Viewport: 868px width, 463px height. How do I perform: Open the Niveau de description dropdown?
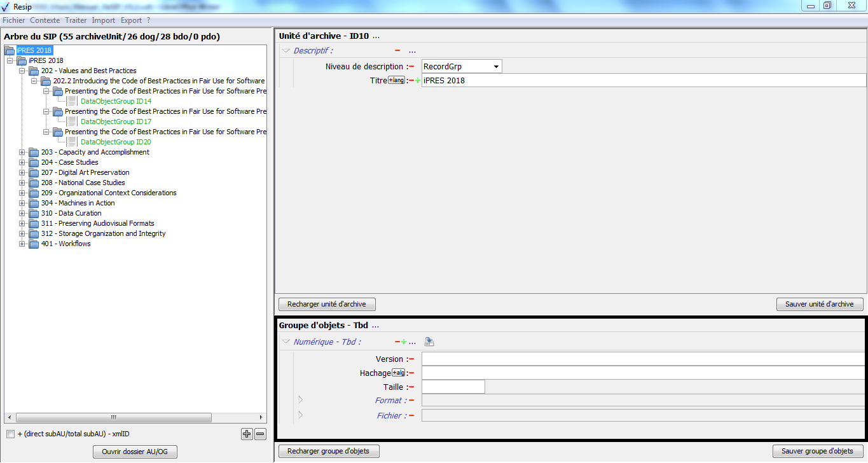pyautogui.click(x=495, y=67)
